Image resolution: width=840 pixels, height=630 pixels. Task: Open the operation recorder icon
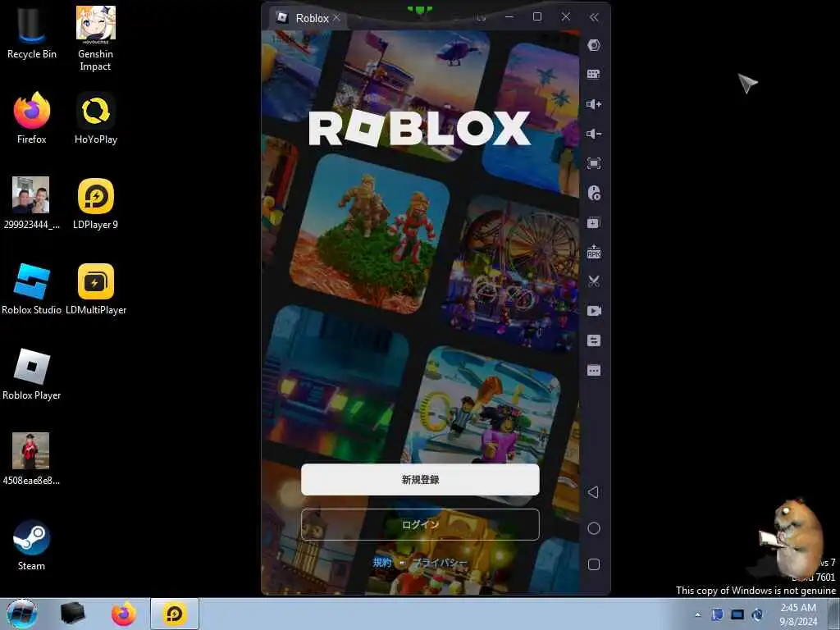[x=594, y=193]
